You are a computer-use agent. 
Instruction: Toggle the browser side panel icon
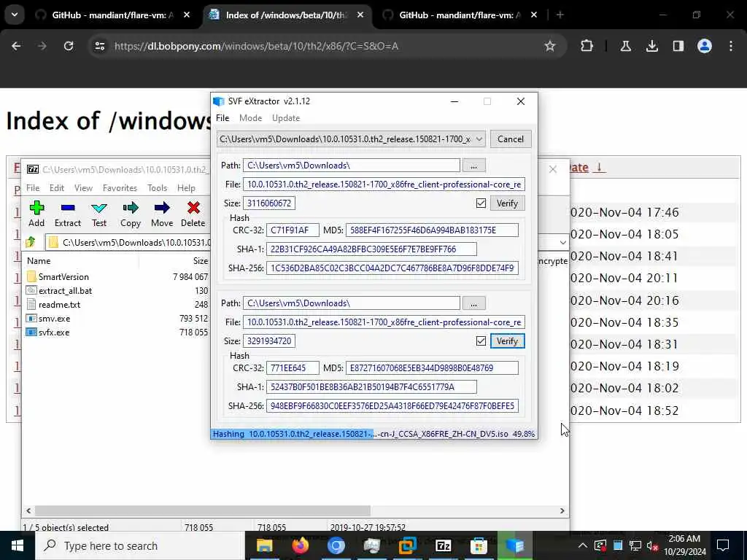pos(678,46)
